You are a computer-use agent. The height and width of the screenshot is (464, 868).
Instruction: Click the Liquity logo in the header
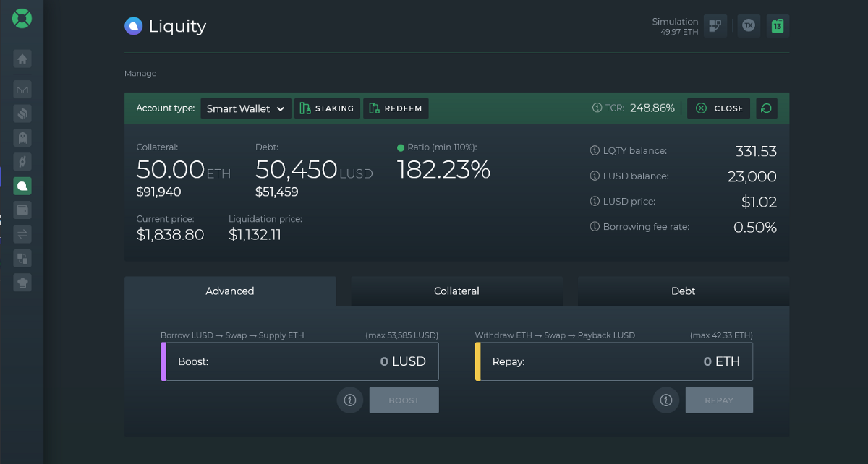point(134,26)
